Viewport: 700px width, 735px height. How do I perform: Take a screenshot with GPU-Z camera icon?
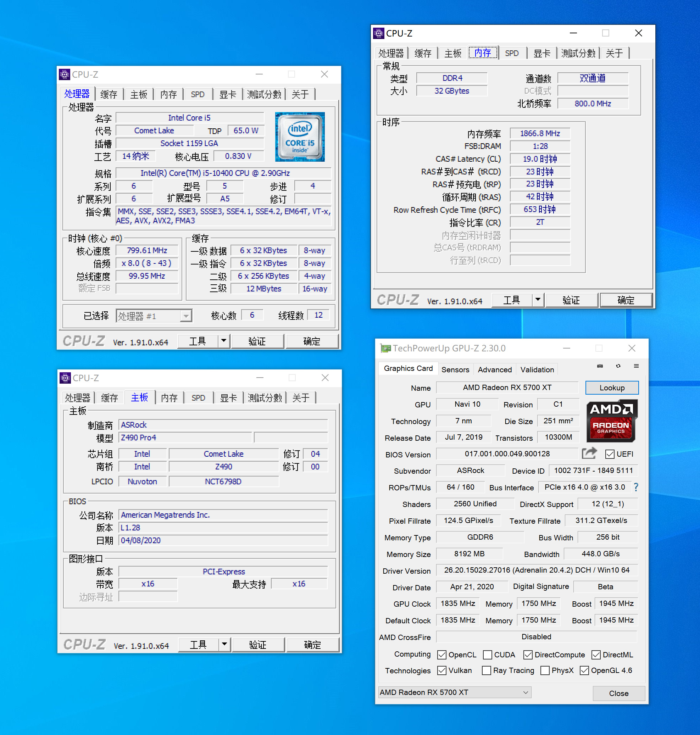600,366
